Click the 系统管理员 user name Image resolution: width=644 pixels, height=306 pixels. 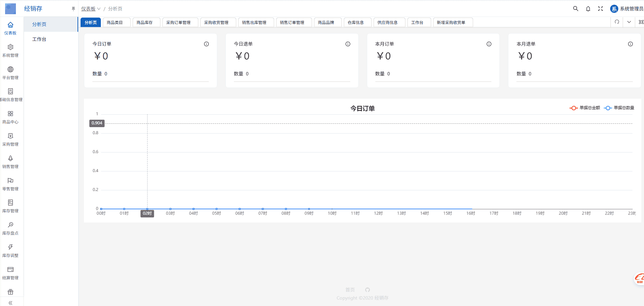click(x=631, y=9)
